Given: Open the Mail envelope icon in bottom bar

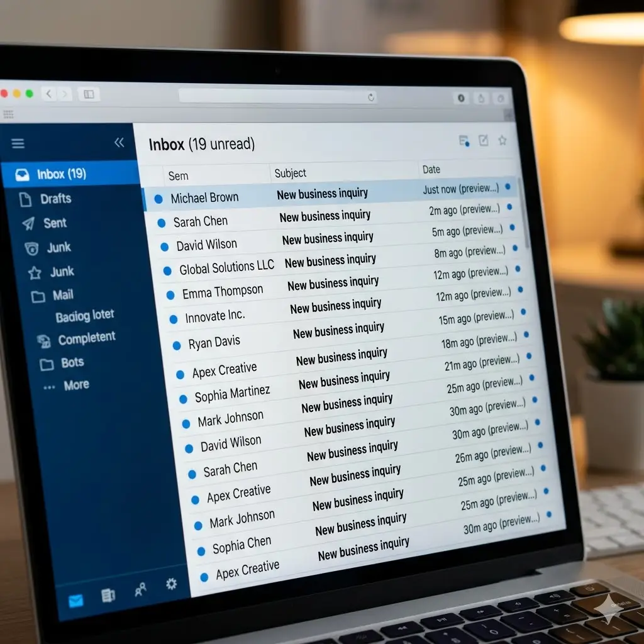Looking at the screenshot, I should tap(76, 601).
